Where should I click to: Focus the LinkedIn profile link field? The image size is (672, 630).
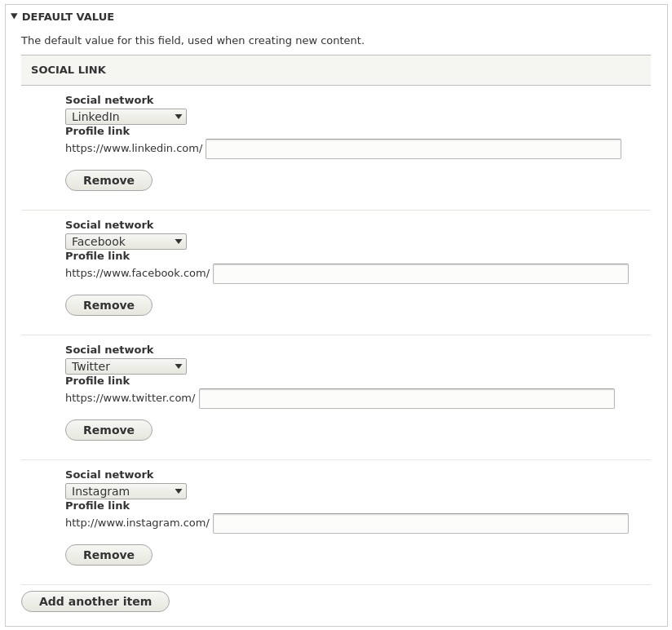point(413,149)
